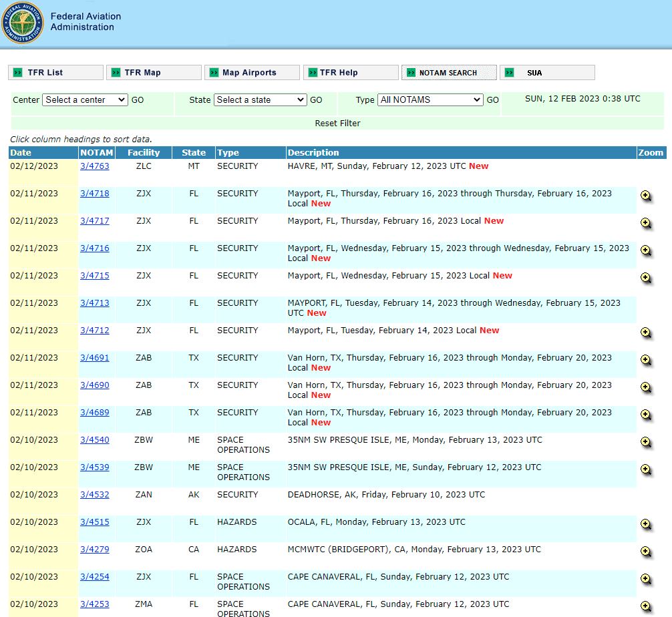
Task: Open the State selection dropdown
Action: click(x=260, y=100)
